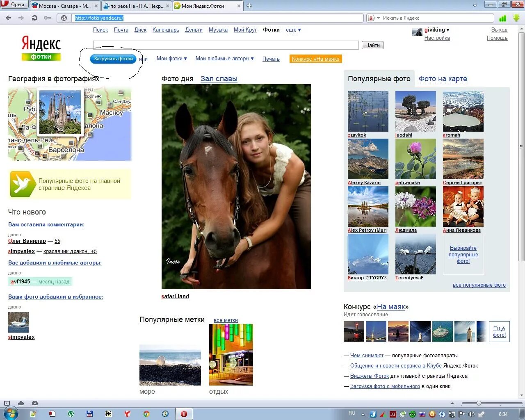Adjust the page zoom slider handle
The height and width of the screenshot is (420, 525).
point(479,403)
